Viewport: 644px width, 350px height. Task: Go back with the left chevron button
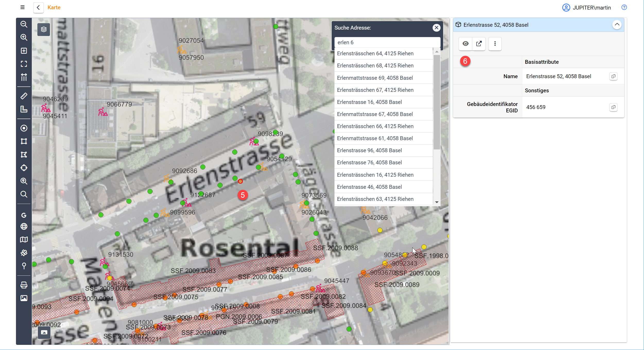point(38,7)
